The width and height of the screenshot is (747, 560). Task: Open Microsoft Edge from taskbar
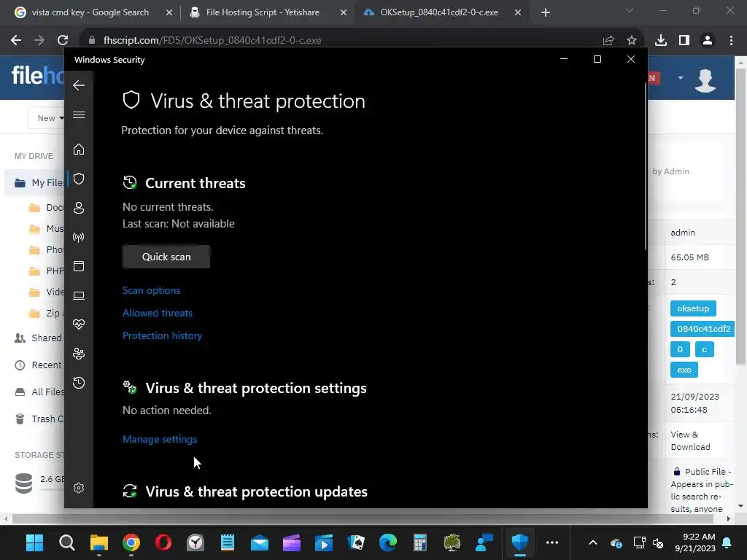tap(388, 542)
